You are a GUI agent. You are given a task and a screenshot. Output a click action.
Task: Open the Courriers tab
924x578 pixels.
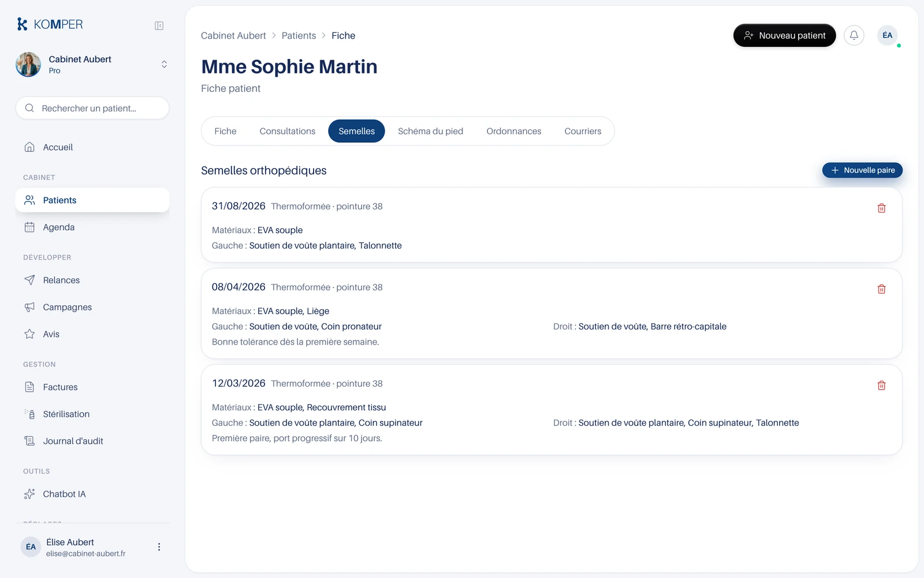[x=583, y=131]
